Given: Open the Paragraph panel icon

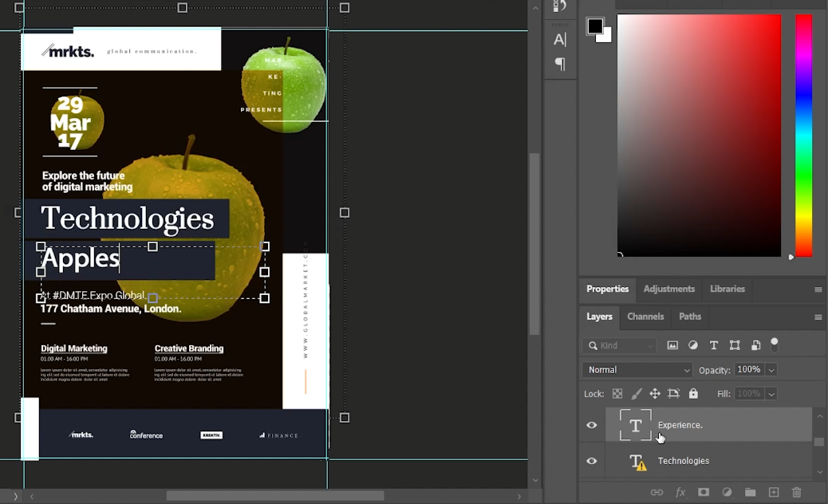Looking at the screenshot, I should click(x=560, y=65).
